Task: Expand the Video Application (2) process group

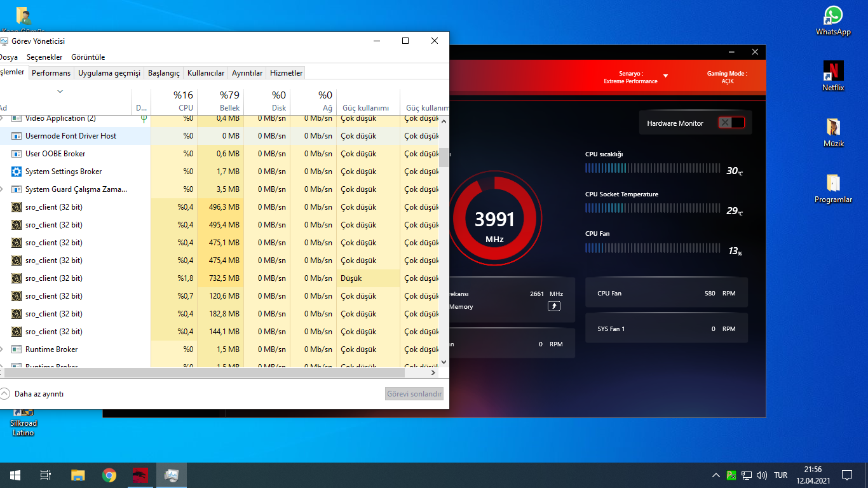Action: click(x=2, y=118)
